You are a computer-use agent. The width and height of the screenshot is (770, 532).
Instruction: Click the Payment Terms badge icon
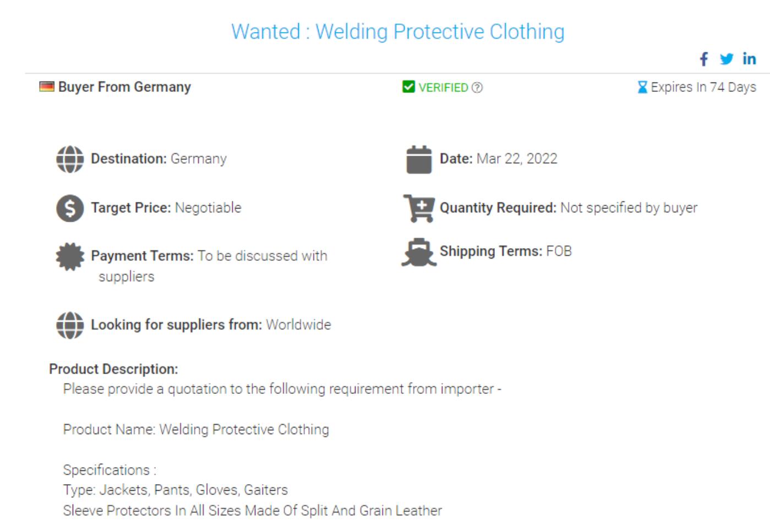70,257
